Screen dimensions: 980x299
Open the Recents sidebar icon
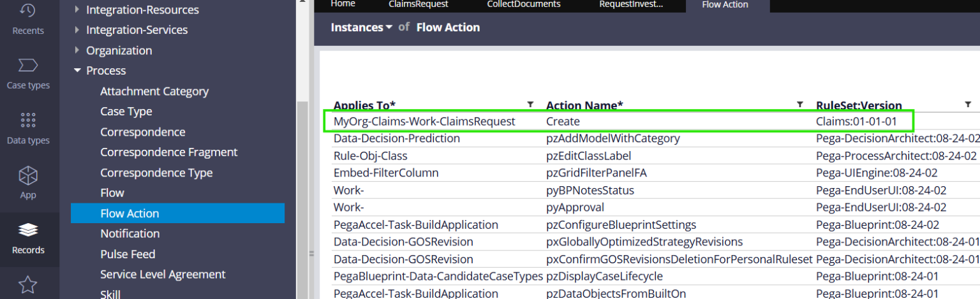pyautogui.click(x=28, y=11)
